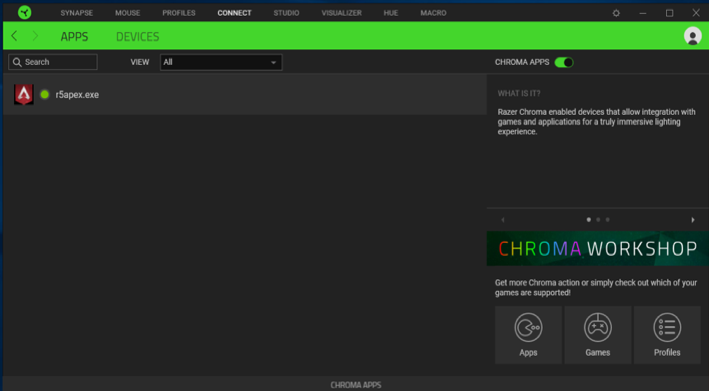Click the Chroma Apps footer label

pyautogui.click(x=355, y=385)
